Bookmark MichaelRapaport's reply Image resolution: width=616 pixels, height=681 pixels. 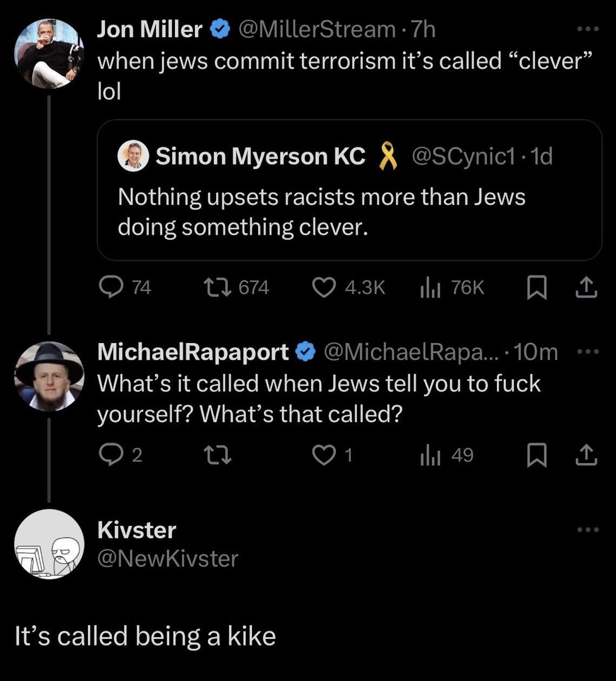coord(536,455)
